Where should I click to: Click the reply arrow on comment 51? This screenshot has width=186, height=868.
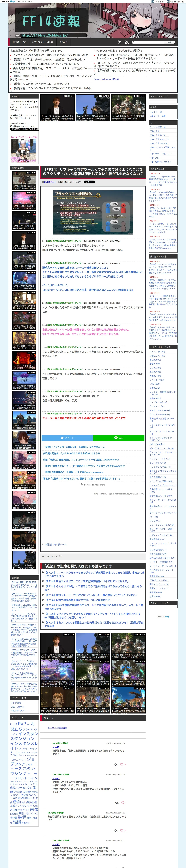[x=116, y=831]
